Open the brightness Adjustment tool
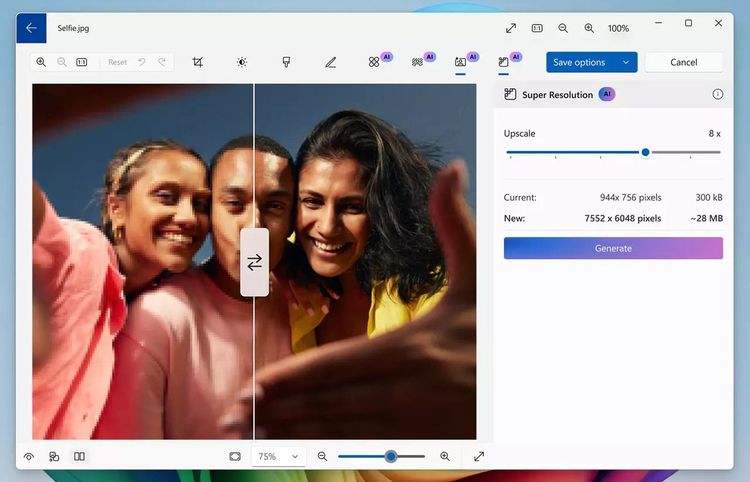The width and height of the screenshot is (750, 482). point(242,62)
